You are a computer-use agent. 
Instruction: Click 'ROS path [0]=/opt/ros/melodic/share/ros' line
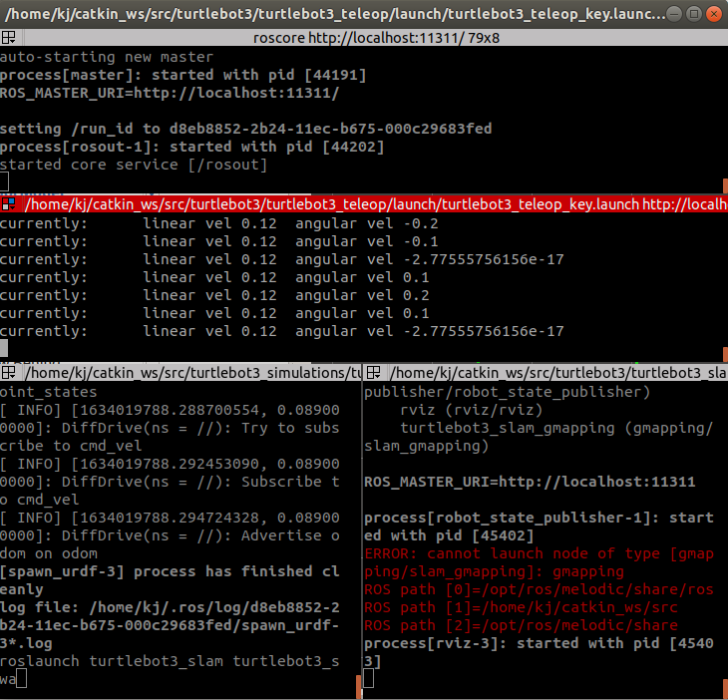pos(540,589)
